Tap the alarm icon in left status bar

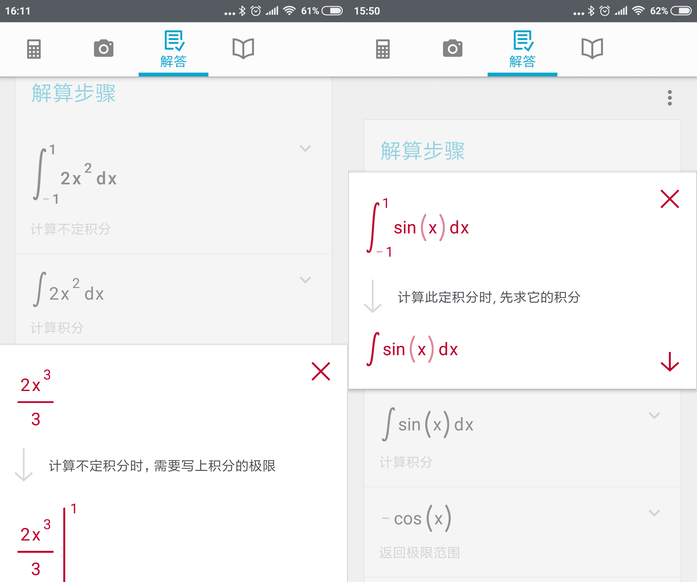[x=256, y=11]
